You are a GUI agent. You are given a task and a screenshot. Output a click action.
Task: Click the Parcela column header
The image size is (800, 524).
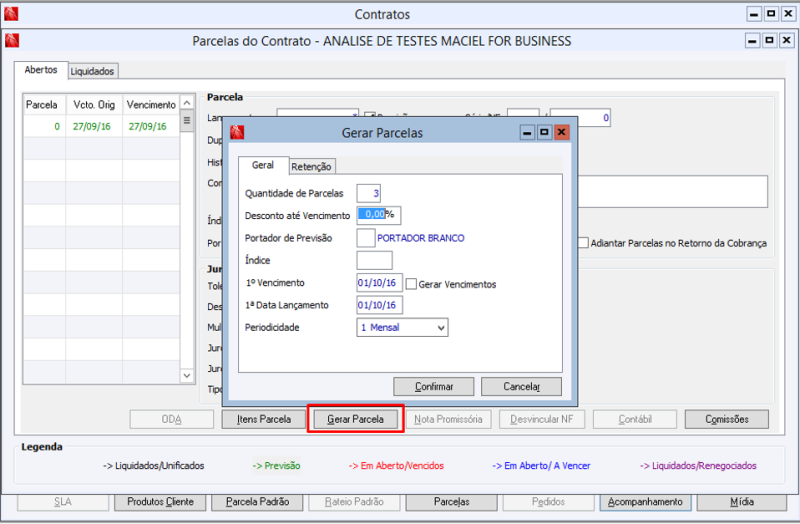(44, 105)
